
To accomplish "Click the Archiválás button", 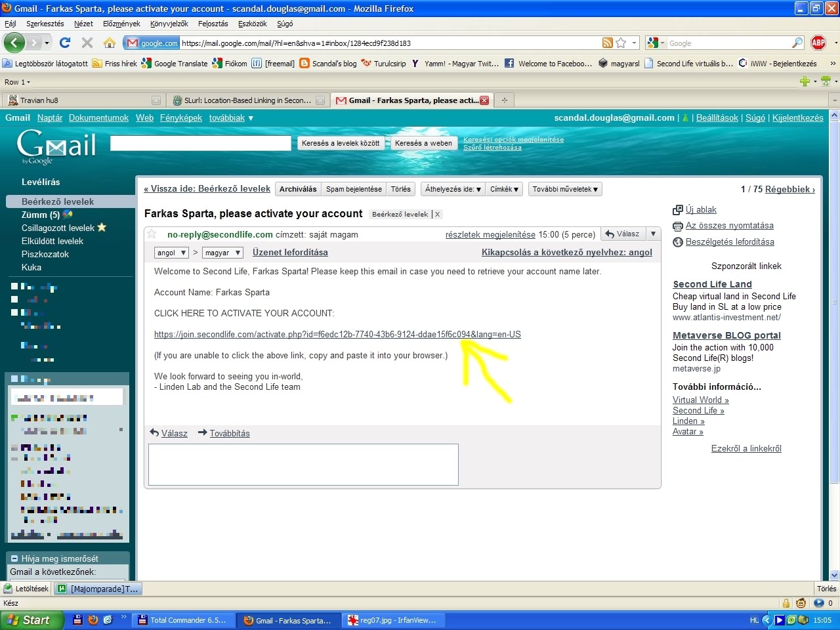I will [298, 189].
